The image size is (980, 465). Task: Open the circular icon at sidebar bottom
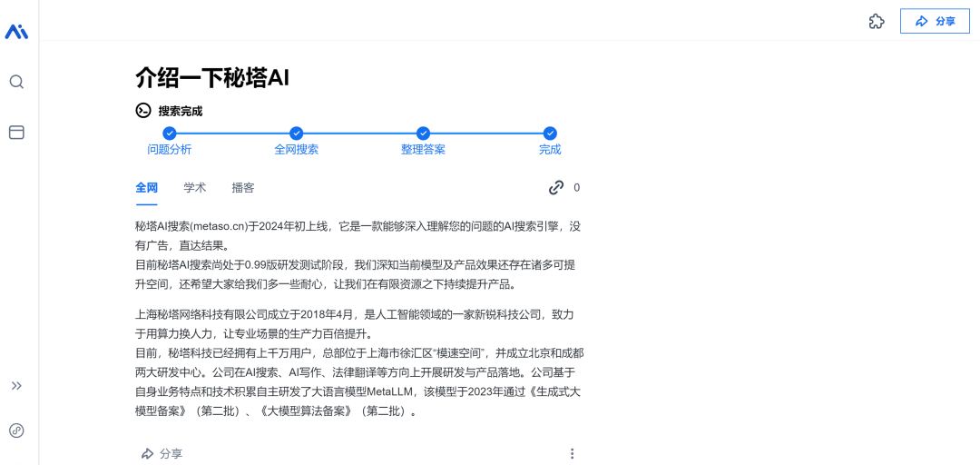16,430
